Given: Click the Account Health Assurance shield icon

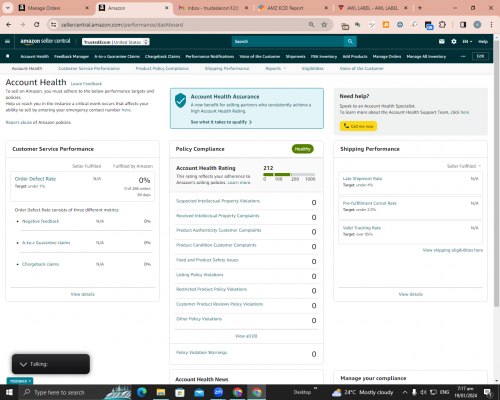Looking at the screenshot, I should (180, 100).
